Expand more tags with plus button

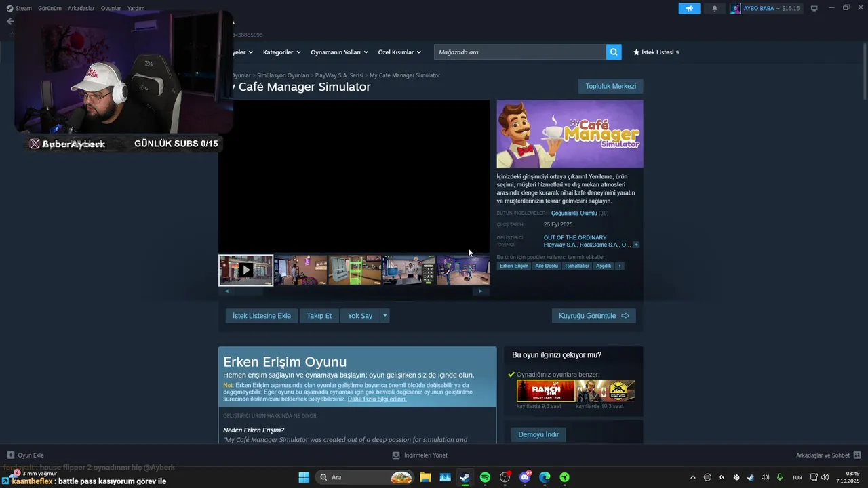coord(619,266)
